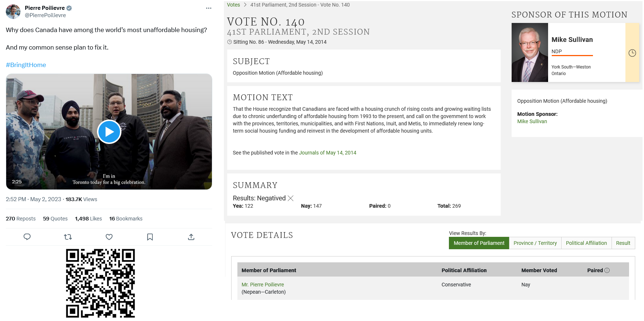The height and width of the screenshot is (321, 644).
Task: Select the Member of Parliament results view
Action: point(479,243)
